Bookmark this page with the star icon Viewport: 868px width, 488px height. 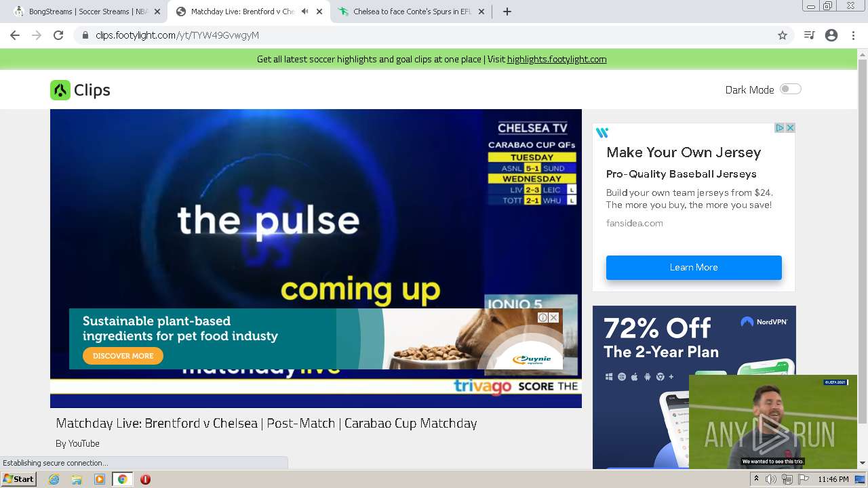pyautogui.click(x=783, y=35)
